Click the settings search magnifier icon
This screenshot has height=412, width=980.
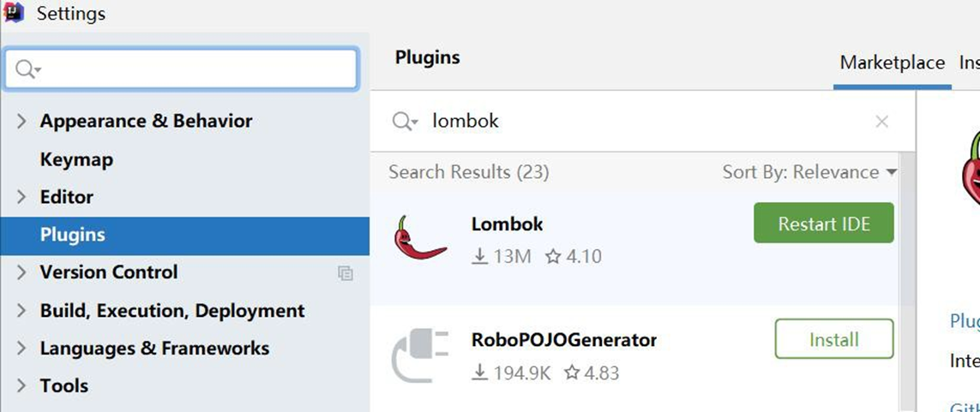pyautogui.click(x=27, y=69)
